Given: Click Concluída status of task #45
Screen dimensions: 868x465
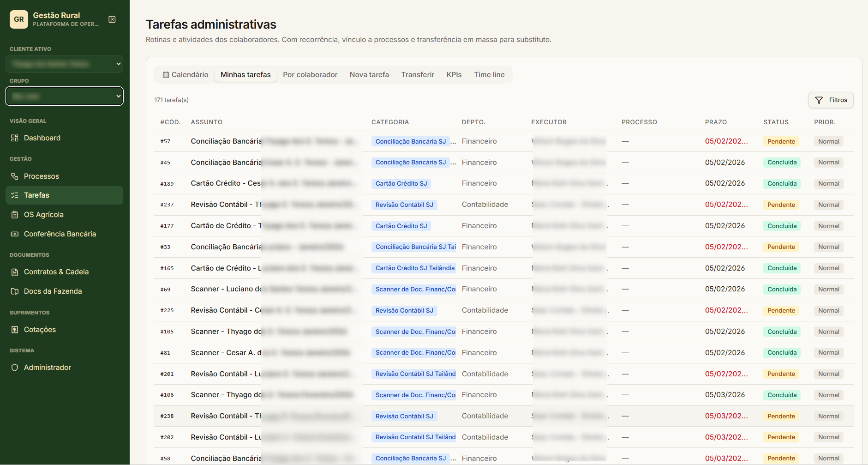Looking at the screenshot, I should (x=782, y=163).
